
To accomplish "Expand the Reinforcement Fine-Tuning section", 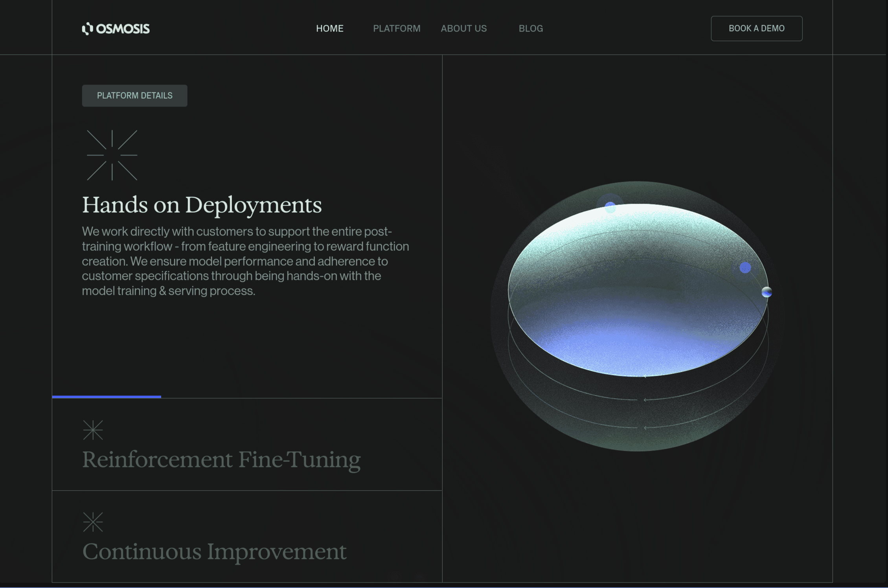I will [x=221, y=459].
